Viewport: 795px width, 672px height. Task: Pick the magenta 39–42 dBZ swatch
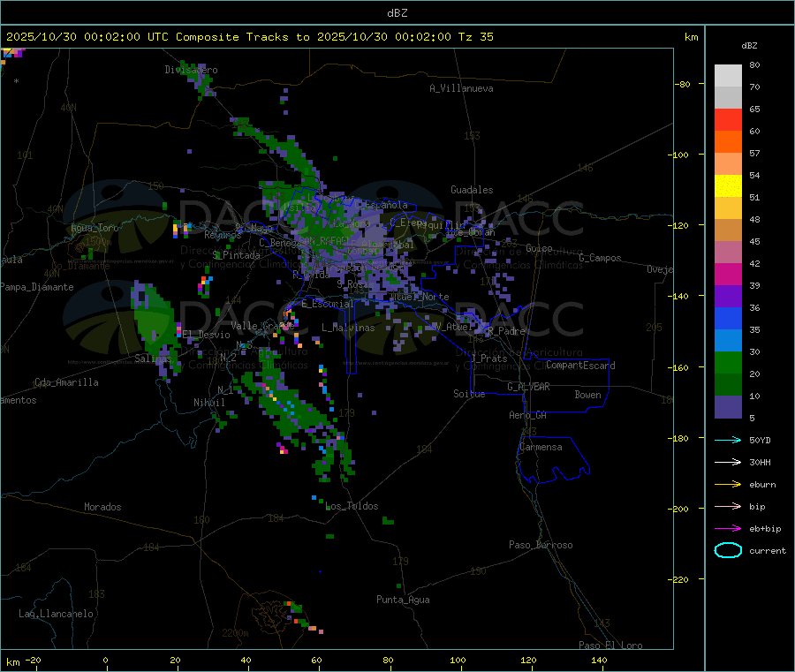pos(728,274)
